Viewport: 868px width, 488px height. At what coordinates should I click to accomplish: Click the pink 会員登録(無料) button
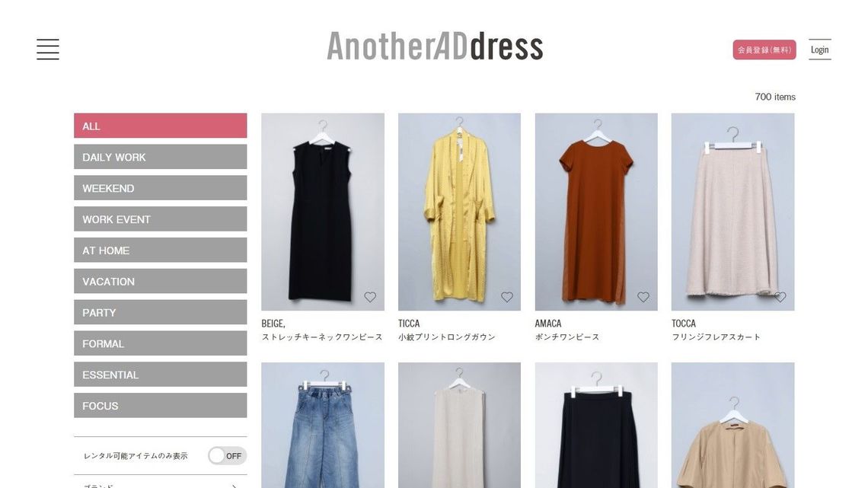coord(764,49)
